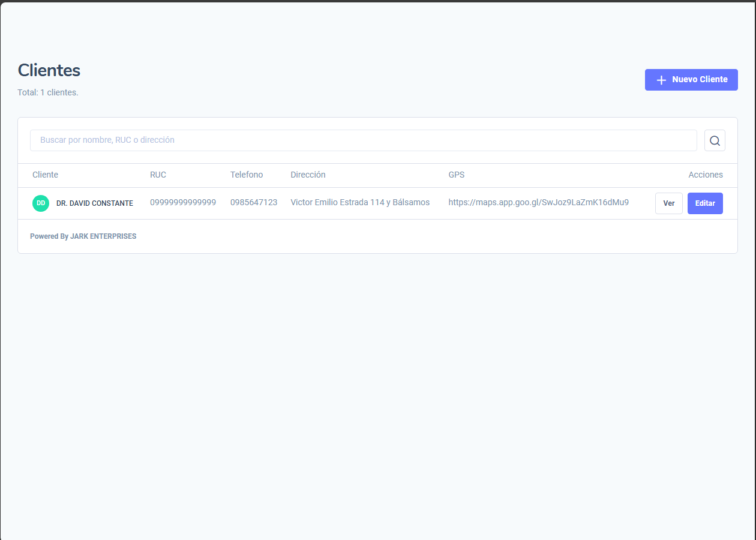Select the DR. DAVID CONSTANTE client name
Screen dimensions: 756x540
point(94,203)
